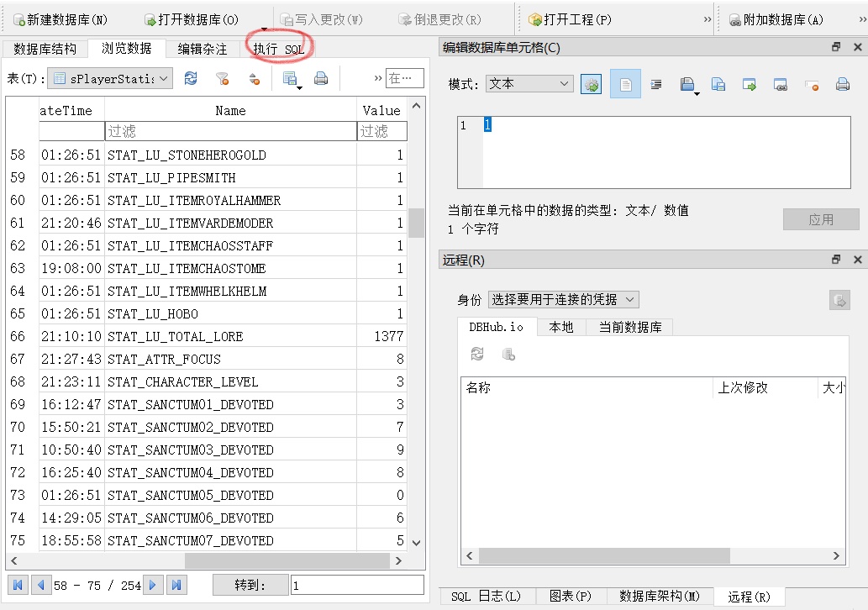Click 打开数据库 toolbar button
Image resolution: width=868 pixels, height=610 pixels.
coord(192,20)
